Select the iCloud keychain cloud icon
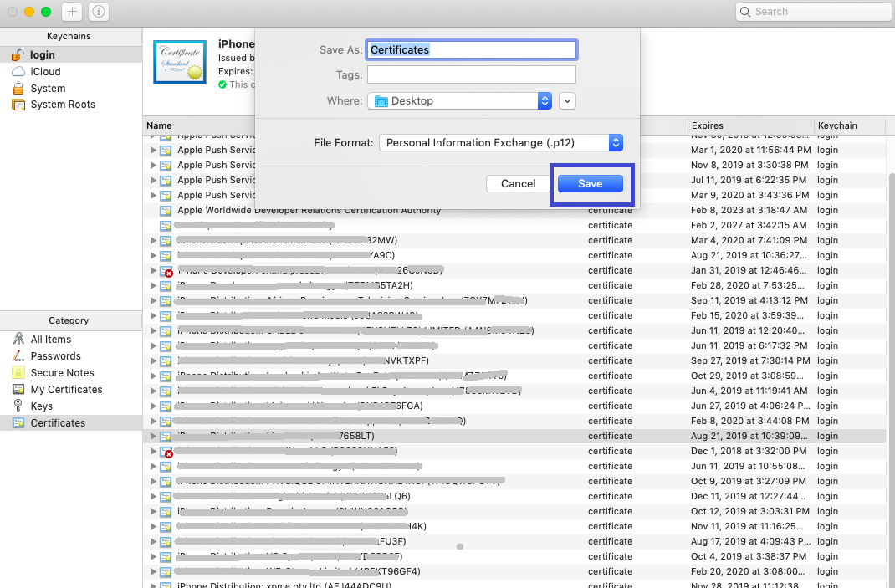 (18, 71)
